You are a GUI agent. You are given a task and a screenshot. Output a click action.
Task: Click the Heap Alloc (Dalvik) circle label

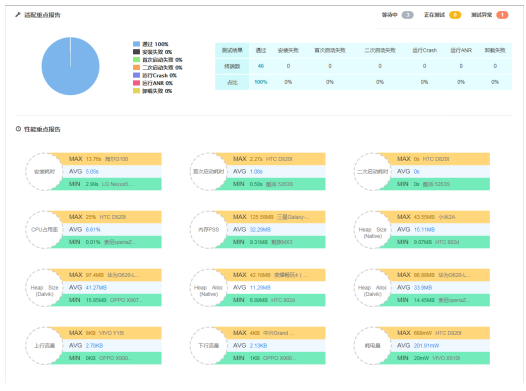click(x=372, y=291)
